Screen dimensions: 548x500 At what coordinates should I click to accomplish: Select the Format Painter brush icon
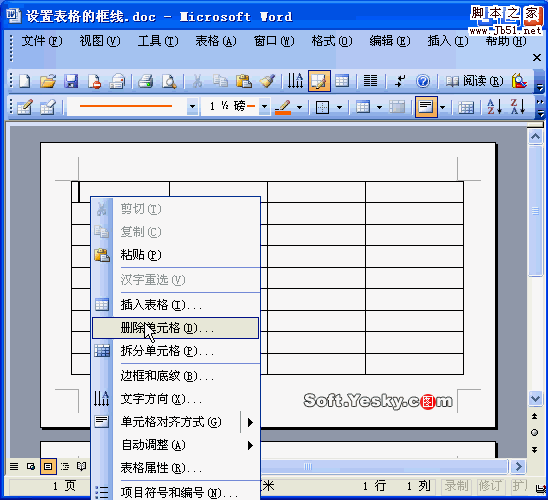pyautogui.click(x=267, y=81)
